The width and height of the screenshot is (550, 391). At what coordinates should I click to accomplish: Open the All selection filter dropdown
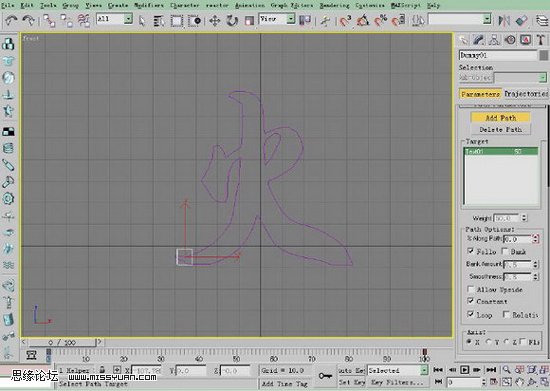coord(129,19)
